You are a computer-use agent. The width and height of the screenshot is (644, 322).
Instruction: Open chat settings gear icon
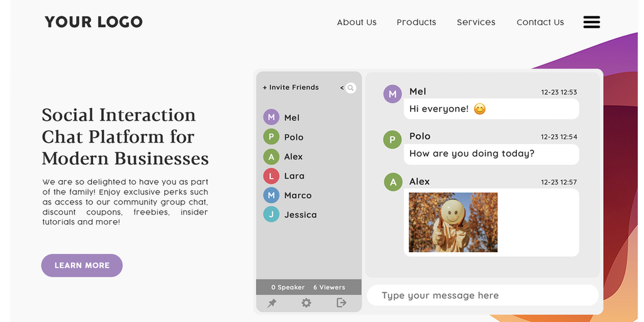[306, 303]
